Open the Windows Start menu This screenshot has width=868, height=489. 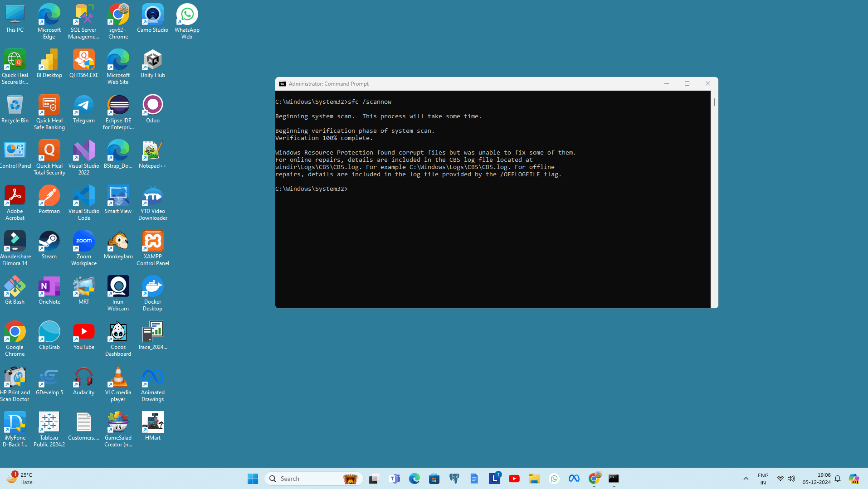[253, 479]
